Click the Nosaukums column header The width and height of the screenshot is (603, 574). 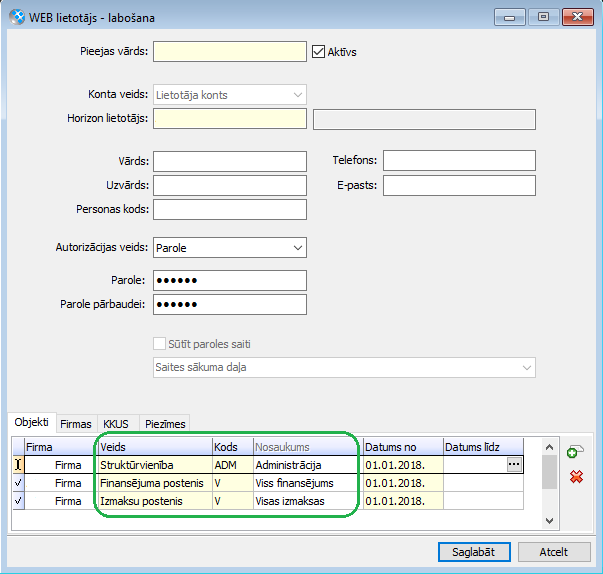(308, 447)
